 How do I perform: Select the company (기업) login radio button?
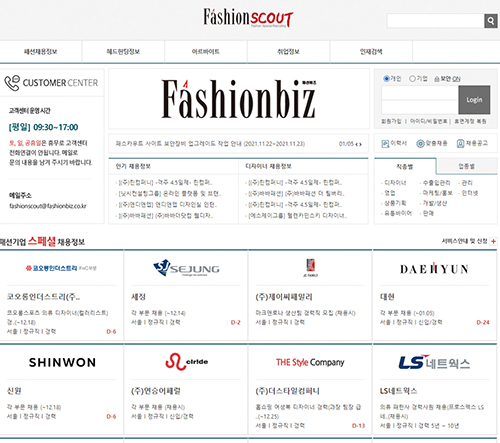[412, 79]
